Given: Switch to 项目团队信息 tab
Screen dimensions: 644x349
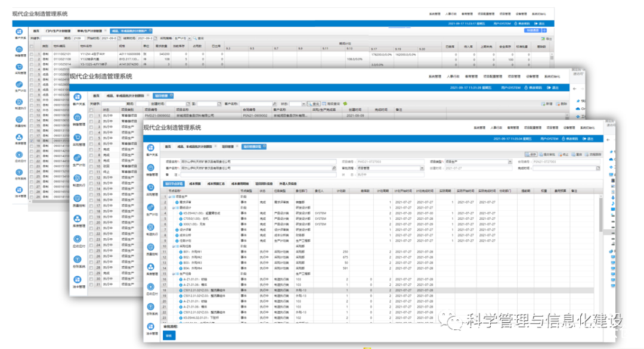Looking at the screenshot, I should tap(264, 183).
